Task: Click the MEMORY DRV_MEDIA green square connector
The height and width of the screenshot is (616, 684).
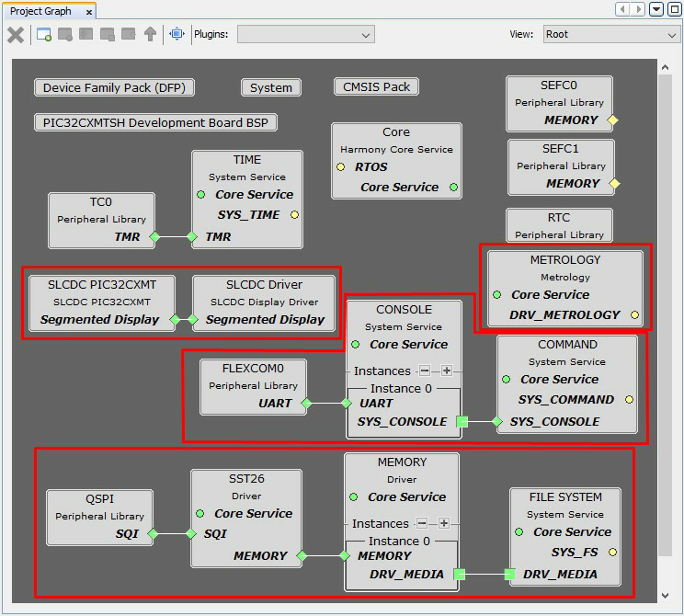Action: 460,575
